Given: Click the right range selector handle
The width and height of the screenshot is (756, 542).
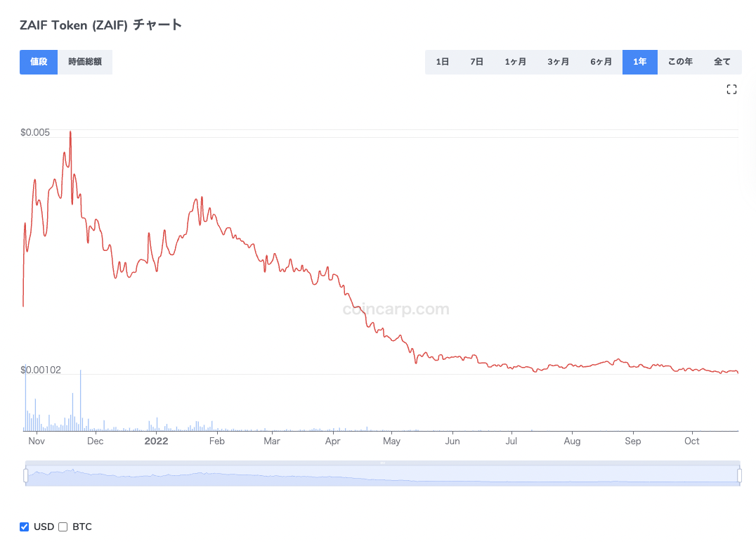Looking at the screenshot, I should click(x=739, y=475).
